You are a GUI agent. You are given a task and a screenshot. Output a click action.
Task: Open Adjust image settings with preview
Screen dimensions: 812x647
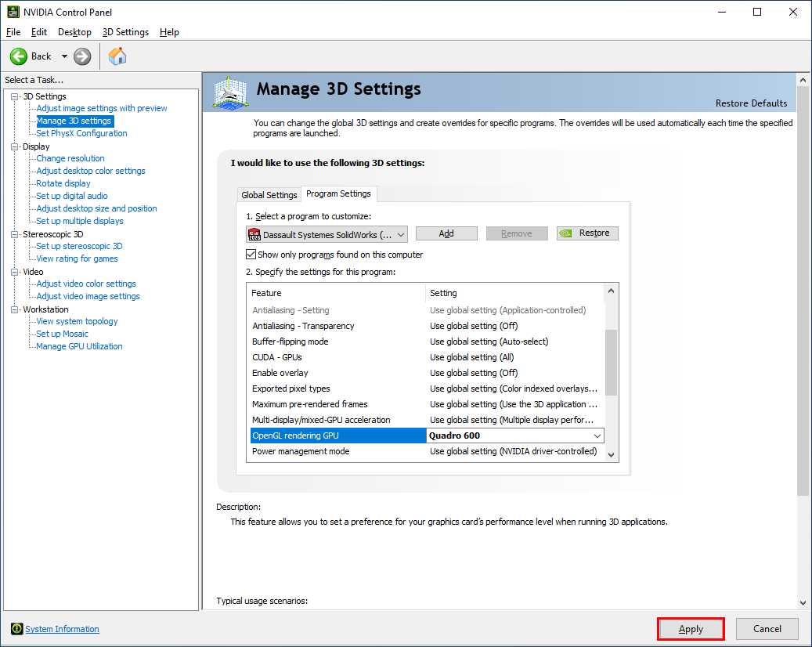[102, 108]
